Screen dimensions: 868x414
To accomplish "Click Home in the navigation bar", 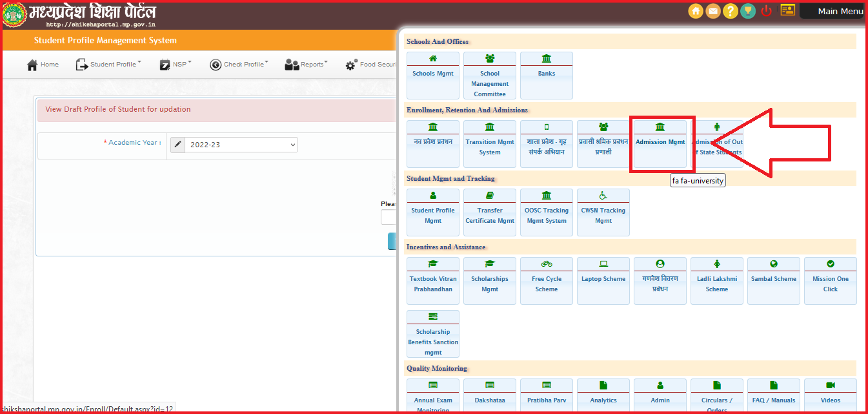I will tap(43, 65).
